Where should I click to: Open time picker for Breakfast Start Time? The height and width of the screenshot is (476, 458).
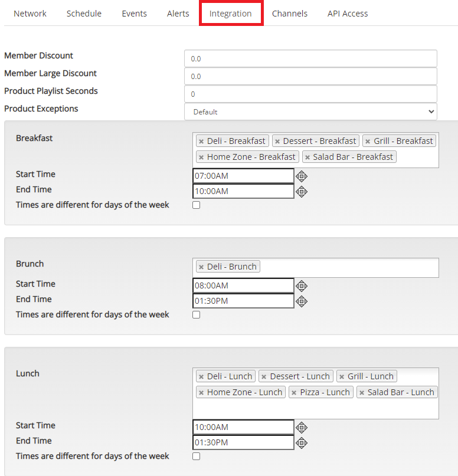tap(301, 176)
